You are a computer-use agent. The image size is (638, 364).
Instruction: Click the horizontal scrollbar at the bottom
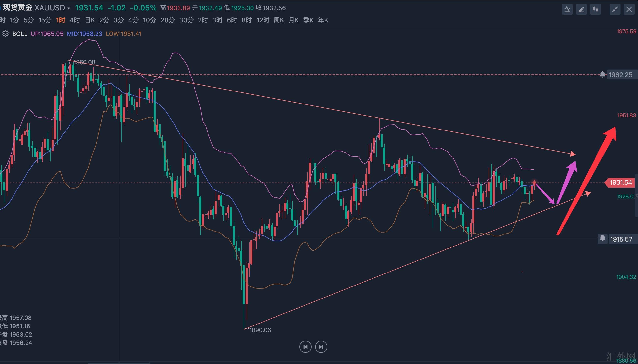click(x=119, y=363)
